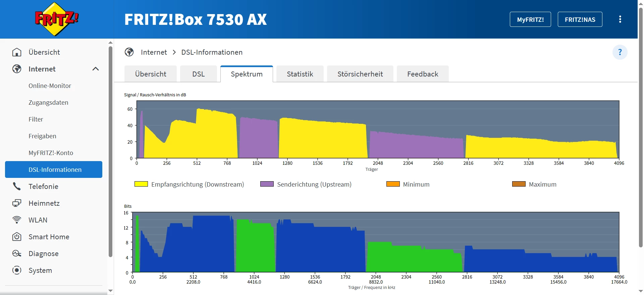
Task: Switch to the DSL tab
Action: (199, 74)
